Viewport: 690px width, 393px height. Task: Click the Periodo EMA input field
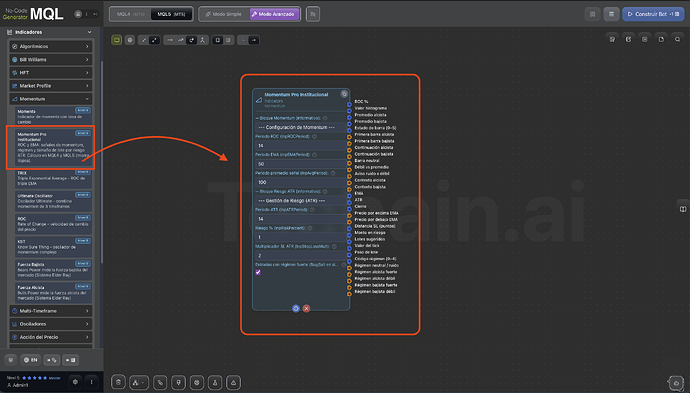click(301, 164)
